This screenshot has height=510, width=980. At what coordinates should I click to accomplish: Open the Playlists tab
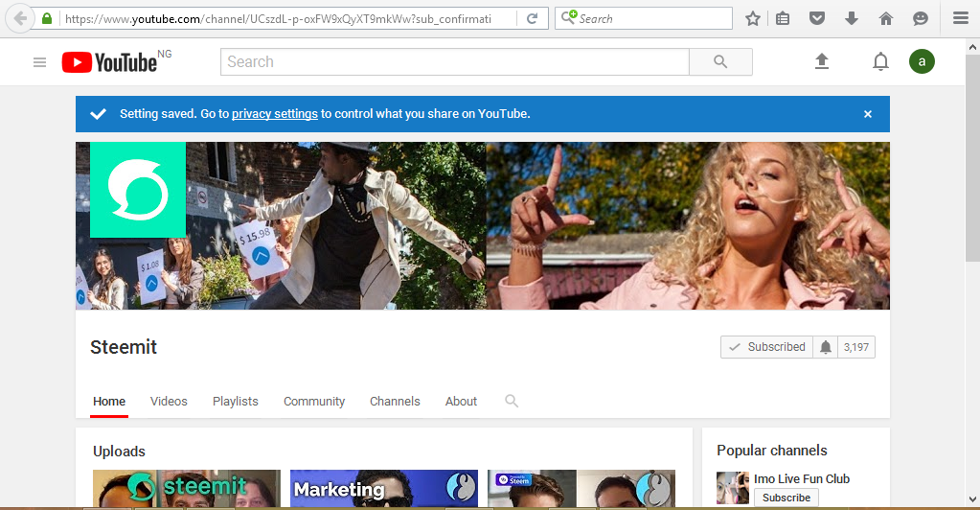click(236, 401)
